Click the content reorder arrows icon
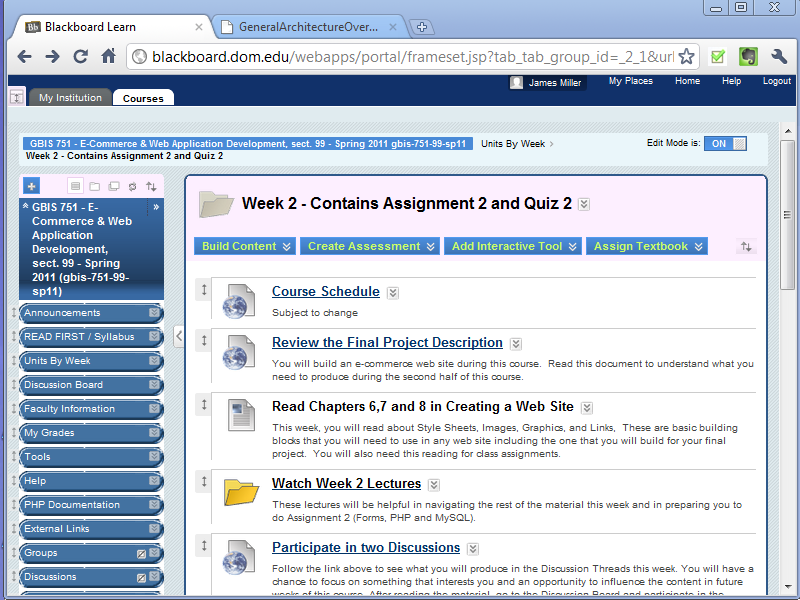 pos(746,247)
